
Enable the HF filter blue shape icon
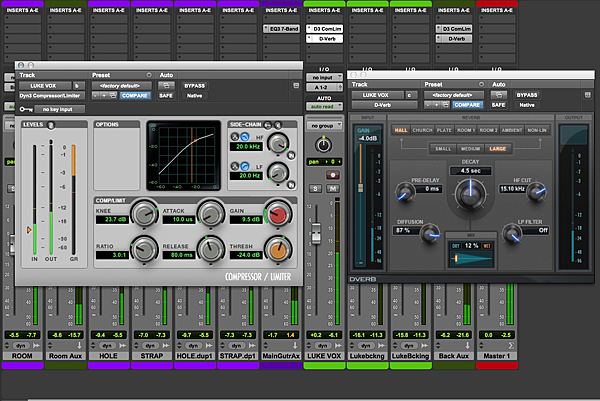[245, 137]
